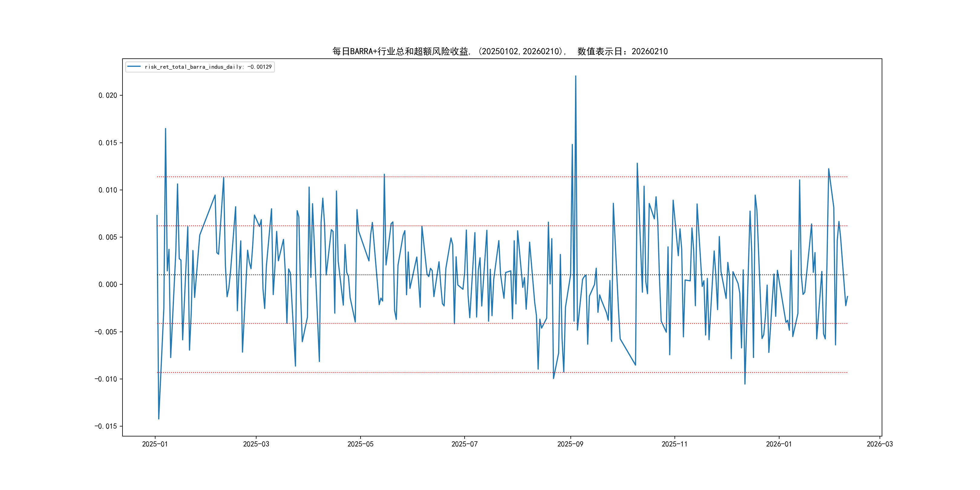Click the blue line sample in legend
980x490 pixels.
click(134, 67)
